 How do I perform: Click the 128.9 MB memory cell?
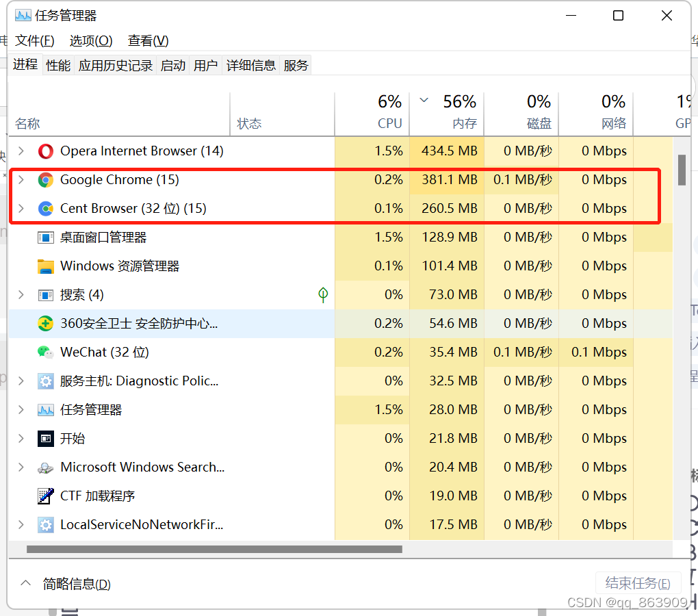tap(447, 238)
